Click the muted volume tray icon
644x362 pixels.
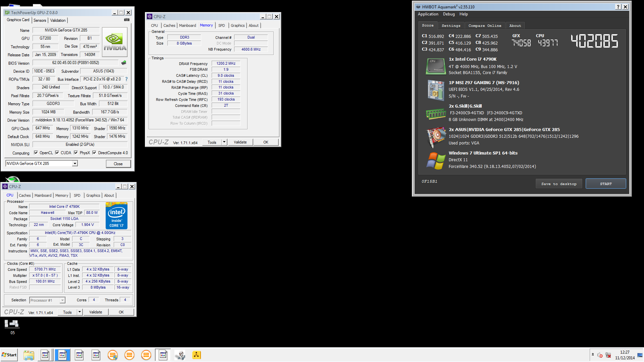(x=600, y=355)
